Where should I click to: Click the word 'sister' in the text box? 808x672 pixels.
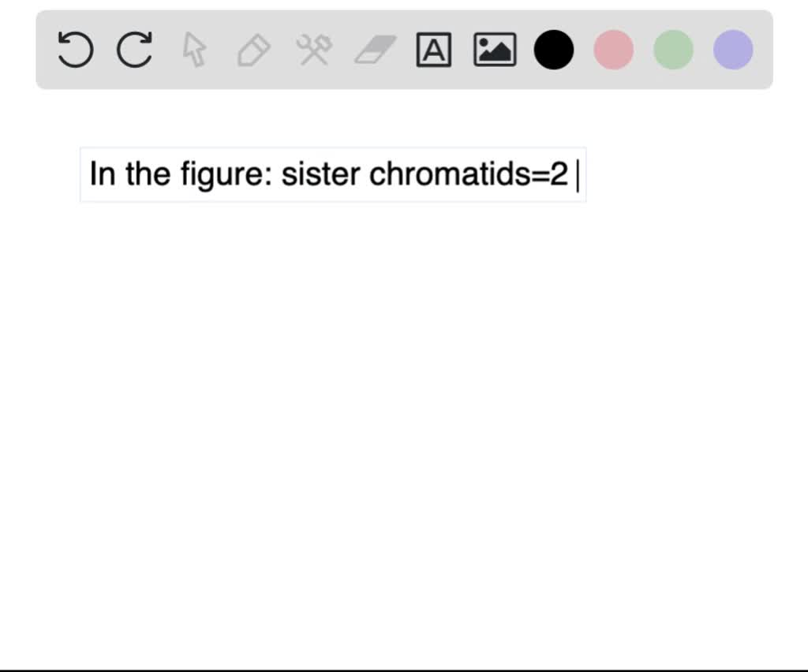click(x=320, y=174)
